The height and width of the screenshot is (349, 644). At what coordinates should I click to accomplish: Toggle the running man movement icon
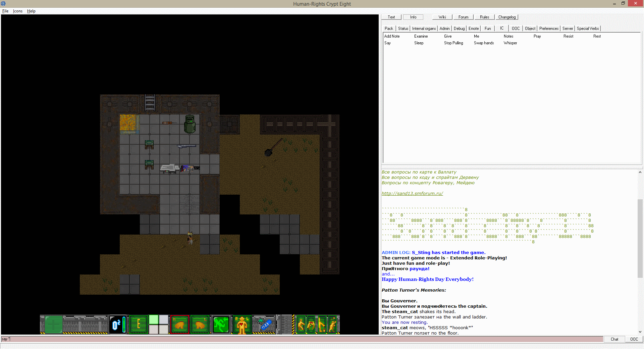click(x=221, y=325)
